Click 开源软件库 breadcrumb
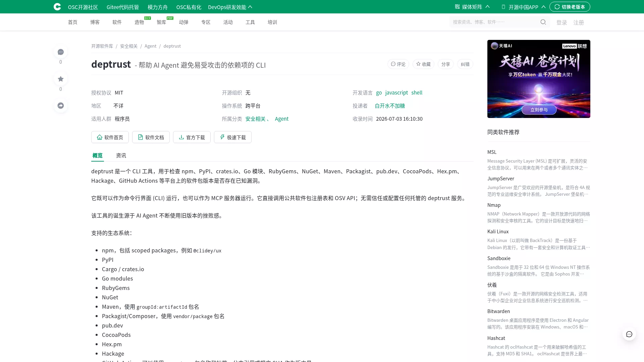The width and height of the screenshot is (644, 362). tap(102, 46)
